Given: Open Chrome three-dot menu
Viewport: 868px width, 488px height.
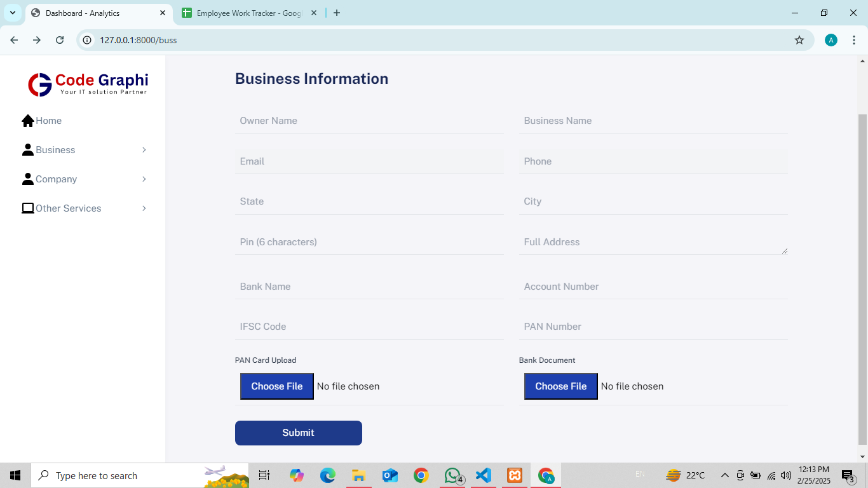Looking at the screenshot, I should click(854, 40).
